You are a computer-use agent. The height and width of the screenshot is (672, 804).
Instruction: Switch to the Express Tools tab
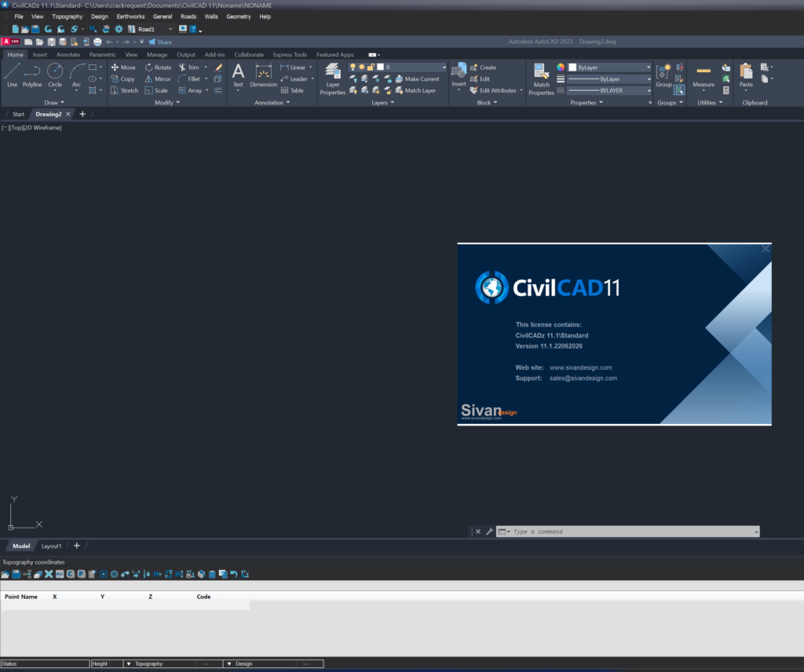290,54
